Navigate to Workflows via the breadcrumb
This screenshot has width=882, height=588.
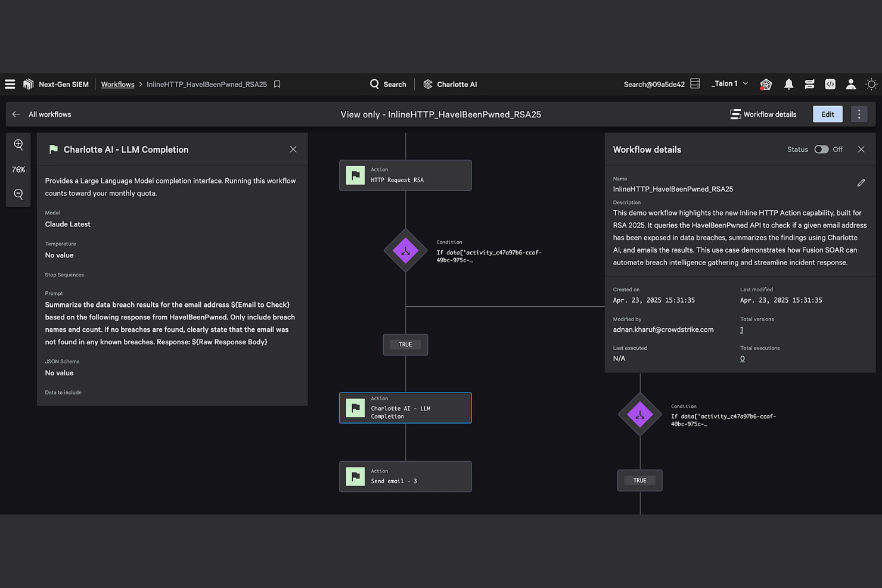[117, 84]
